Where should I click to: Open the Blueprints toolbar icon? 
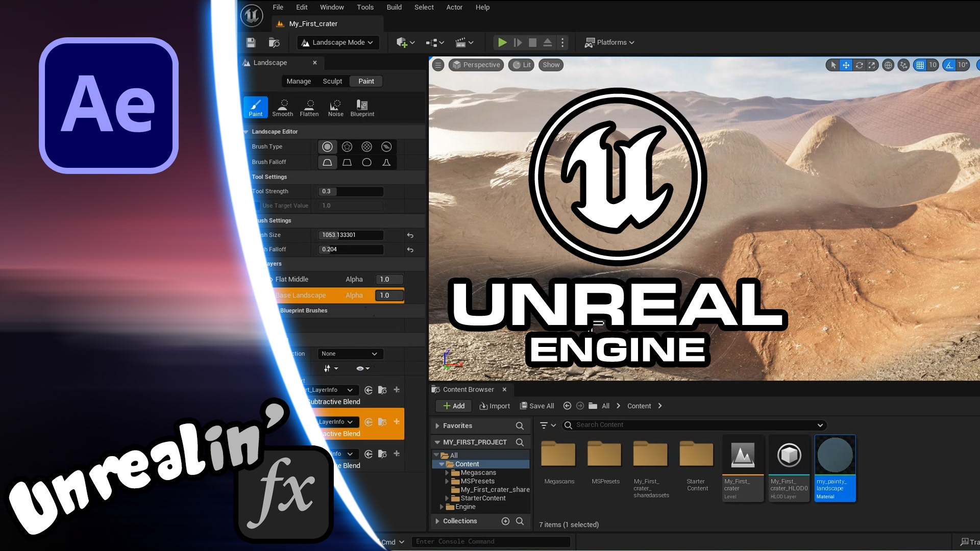tap(435, 42)
